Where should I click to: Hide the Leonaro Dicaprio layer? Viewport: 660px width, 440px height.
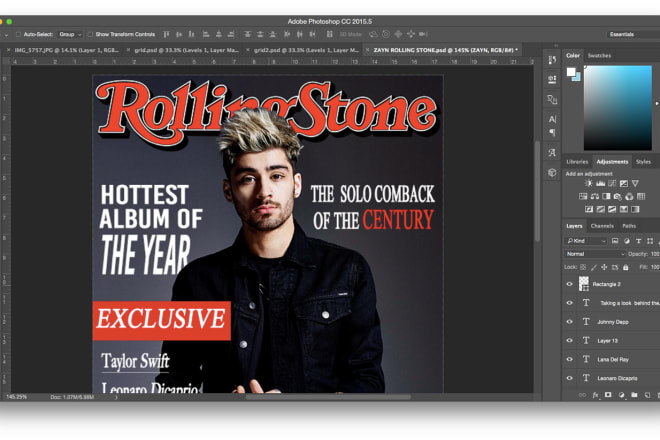(x=570, y=378)
